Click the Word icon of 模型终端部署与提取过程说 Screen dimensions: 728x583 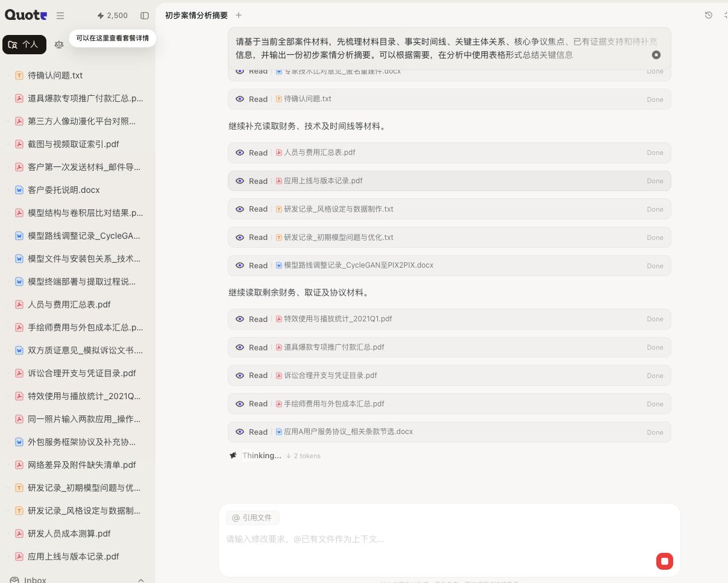tap(19, 282)
